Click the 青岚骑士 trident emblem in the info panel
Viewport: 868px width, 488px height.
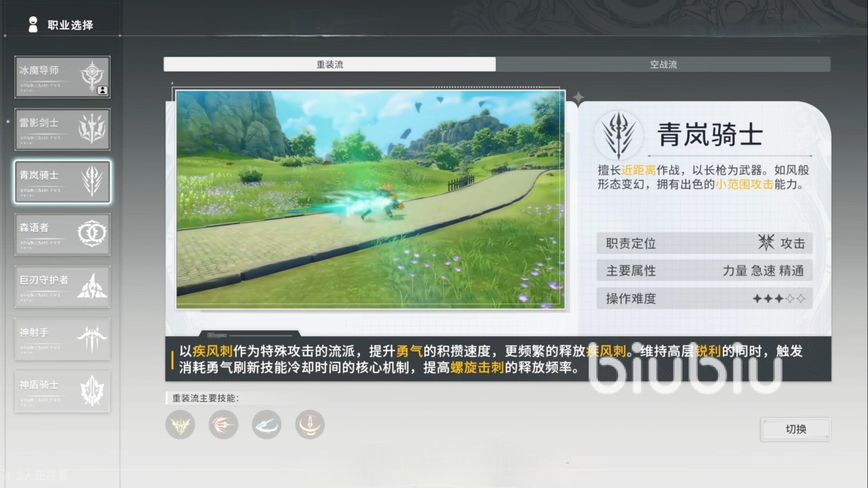tap(618, 135)
